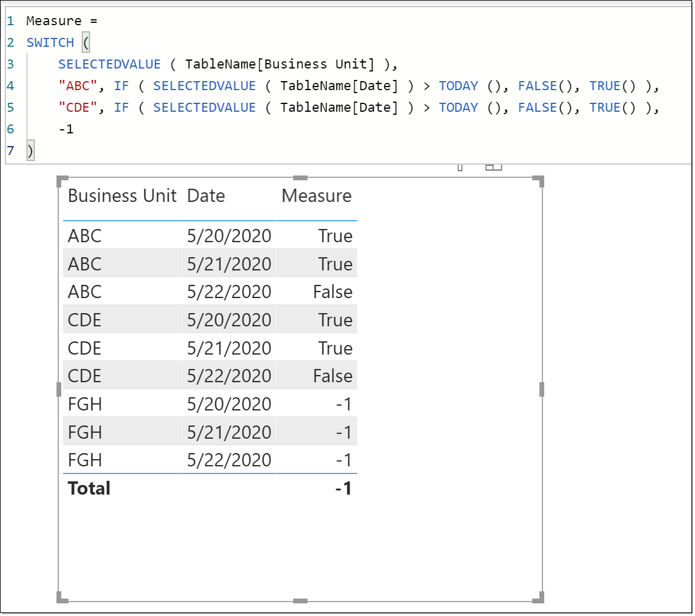Select the ABC cell in the 5/21/2020 row
Image resolution: width=695 pixels, height=616 pixels.
click(85, 264)
